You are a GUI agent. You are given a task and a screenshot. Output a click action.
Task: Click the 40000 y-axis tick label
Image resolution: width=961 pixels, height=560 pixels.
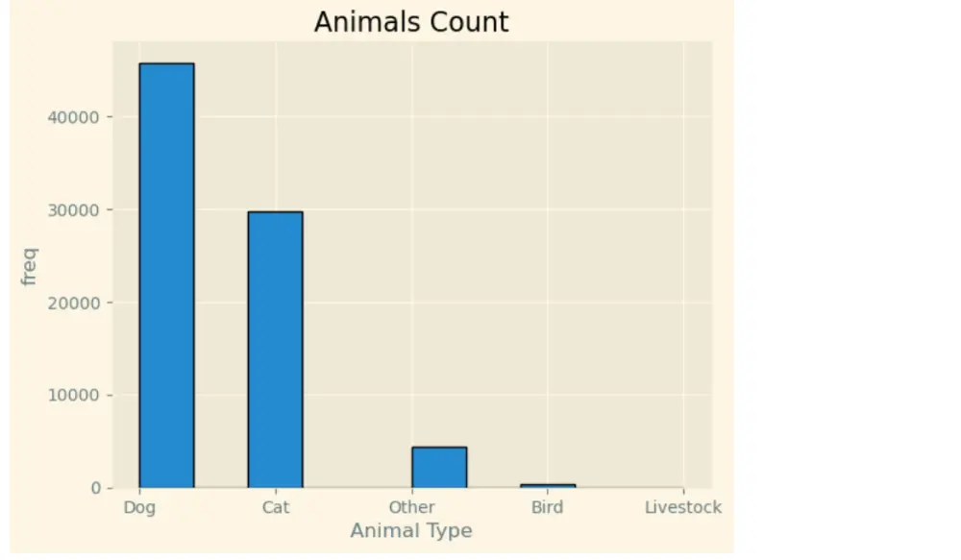(74, 117)
